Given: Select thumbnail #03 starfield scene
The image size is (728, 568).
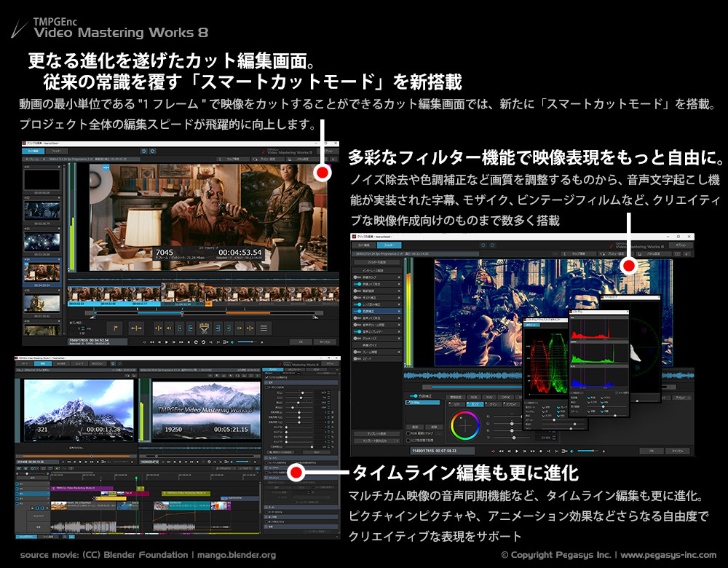Looking at the screenshot, I should (x=42, y=242).
